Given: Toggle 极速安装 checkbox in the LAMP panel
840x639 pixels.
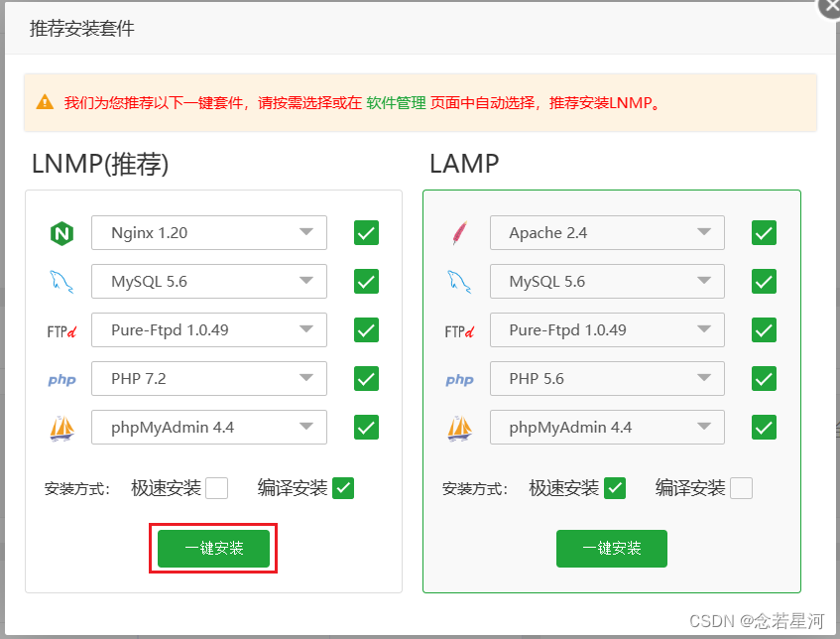Looking at the screenshot, I should (x=615, y=488).
